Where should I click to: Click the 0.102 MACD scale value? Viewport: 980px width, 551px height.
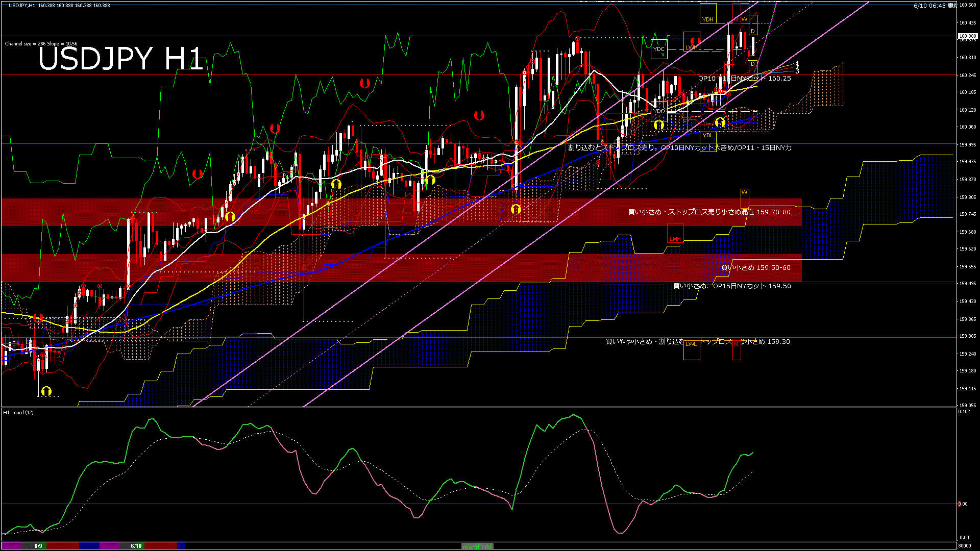pyautogui.click(x=964, y=412)
